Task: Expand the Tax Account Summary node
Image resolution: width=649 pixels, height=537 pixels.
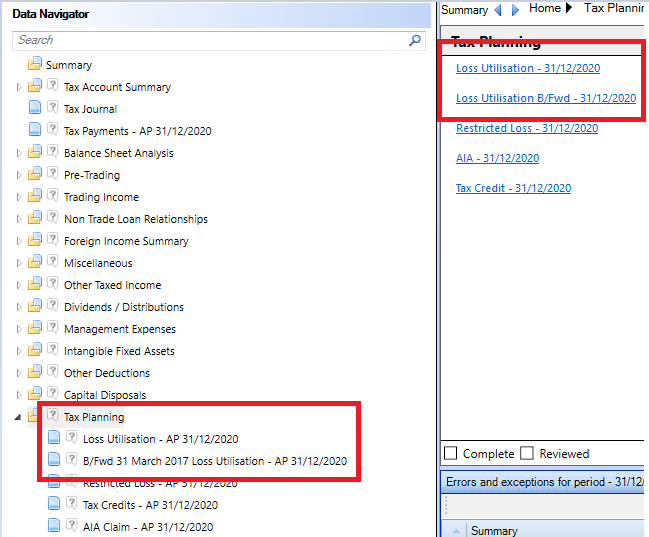Action: pos(19,87)
